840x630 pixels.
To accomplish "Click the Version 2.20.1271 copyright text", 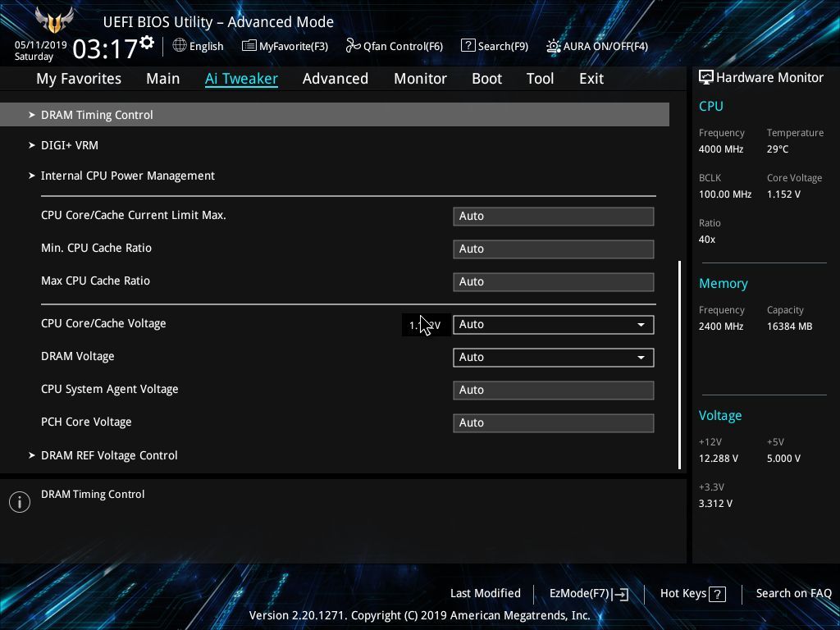I will (x=419, y=615).
